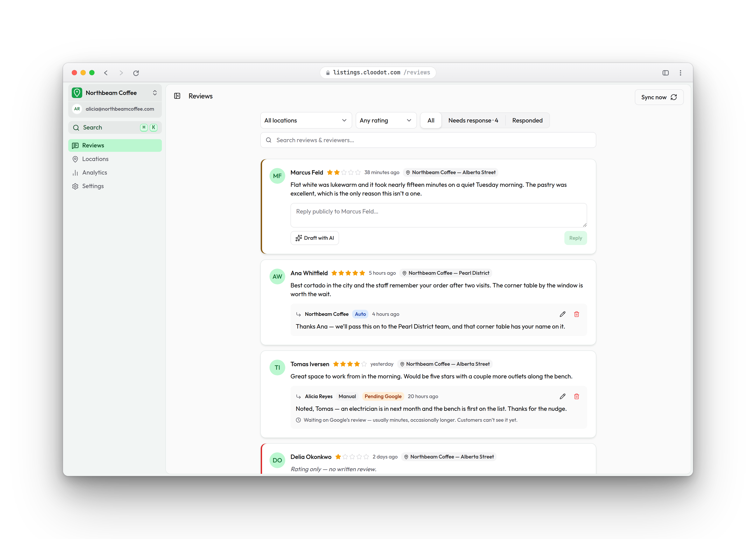Screen dimensions: 756x539
Task: Click the browser forward arrow
Action: point(121,73)
